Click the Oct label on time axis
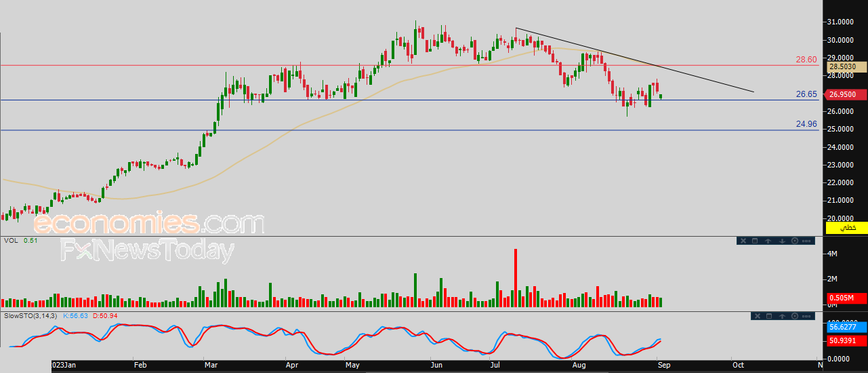868x373 pixels. [x=738, y=365]
